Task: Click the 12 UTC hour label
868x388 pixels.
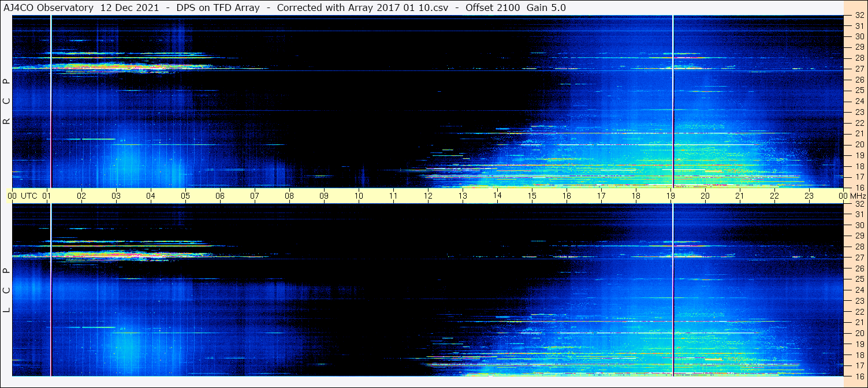Action: [428, 196]
